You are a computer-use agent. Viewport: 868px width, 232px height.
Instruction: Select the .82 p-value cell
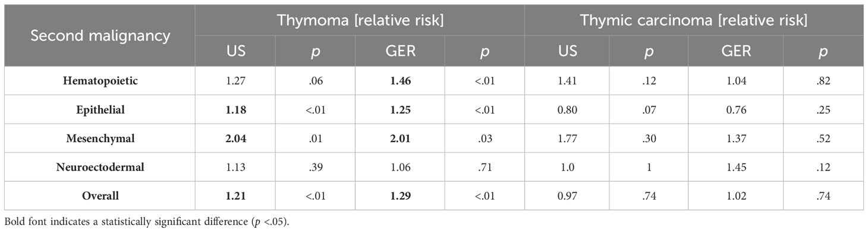point(823,81)
